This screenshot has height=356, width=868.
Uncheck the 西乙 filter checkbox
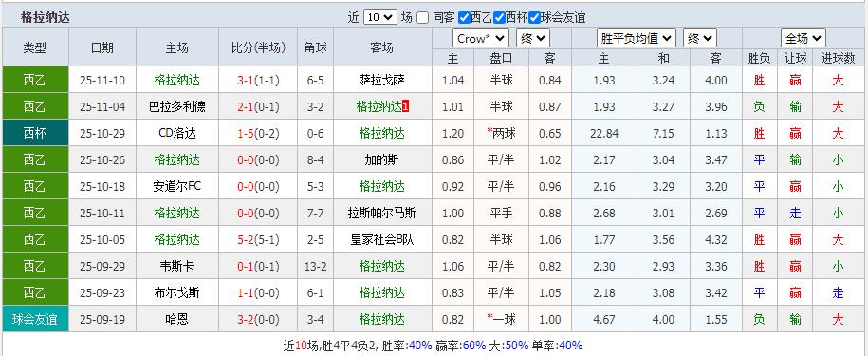pos(465,18)
